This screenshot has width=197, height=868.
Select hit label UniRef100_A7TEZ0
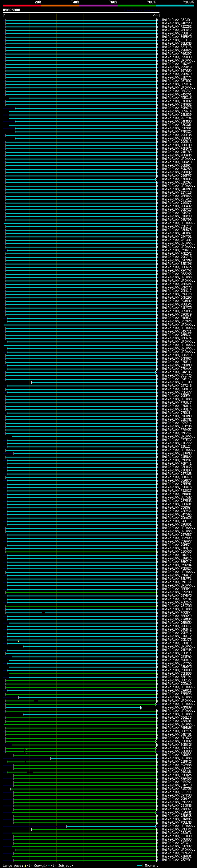click(177, 440)
